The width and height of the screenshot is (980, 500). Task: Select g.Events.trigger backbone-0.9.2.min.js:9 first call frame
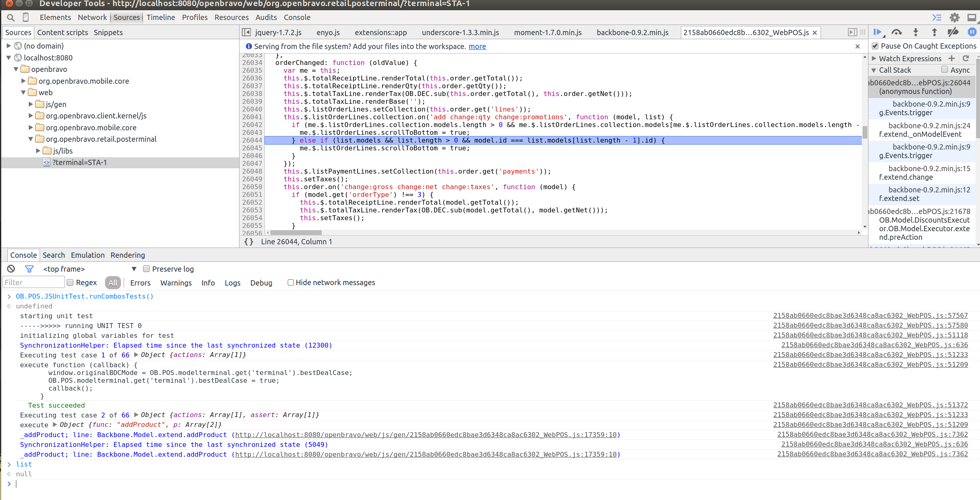pyautogui.click(x=922, y=108)
